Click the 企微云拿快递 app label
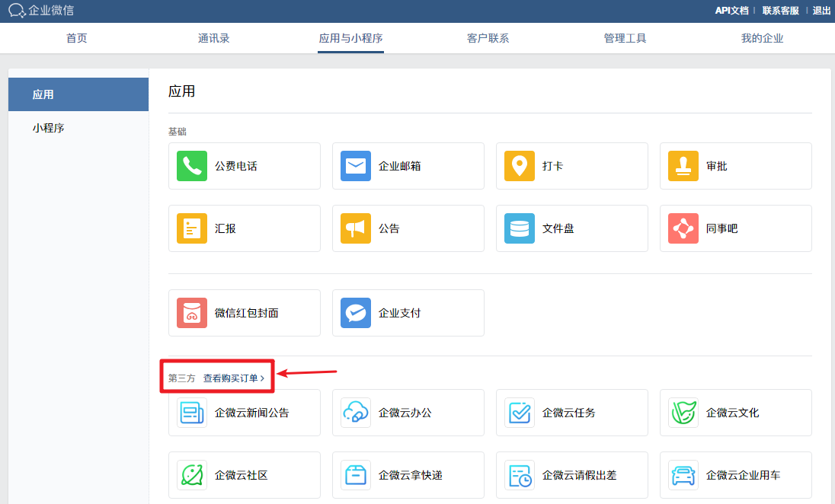This screenshot has height=504, width=835. 410,475
